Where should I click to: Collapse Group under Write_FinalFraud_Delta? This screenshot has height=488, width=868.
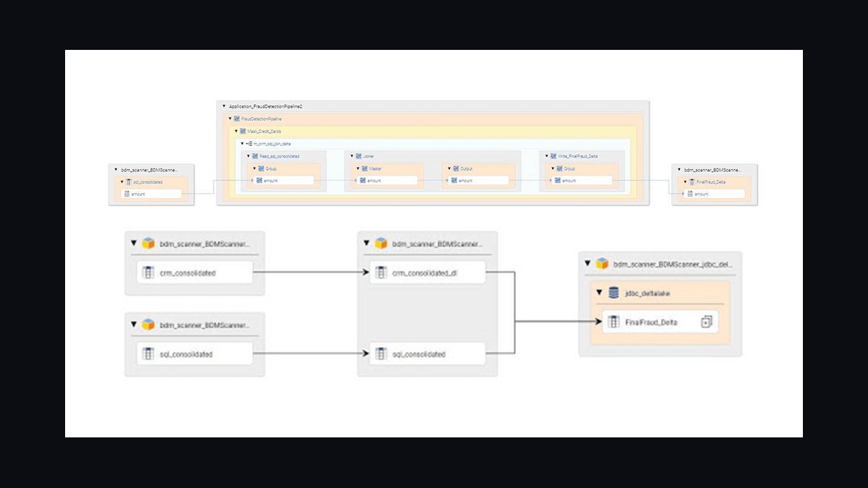[553, 168]
